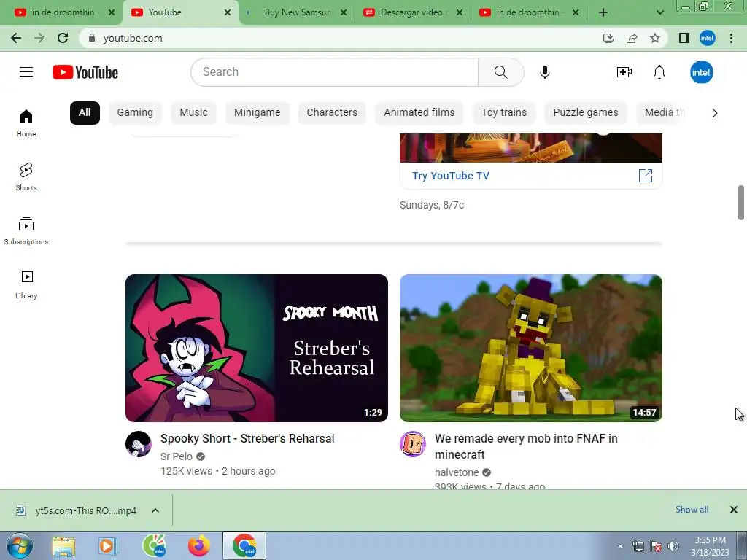747x560 pixels.
Task: Open the halvetone channel name
Action: pos(457,472)
